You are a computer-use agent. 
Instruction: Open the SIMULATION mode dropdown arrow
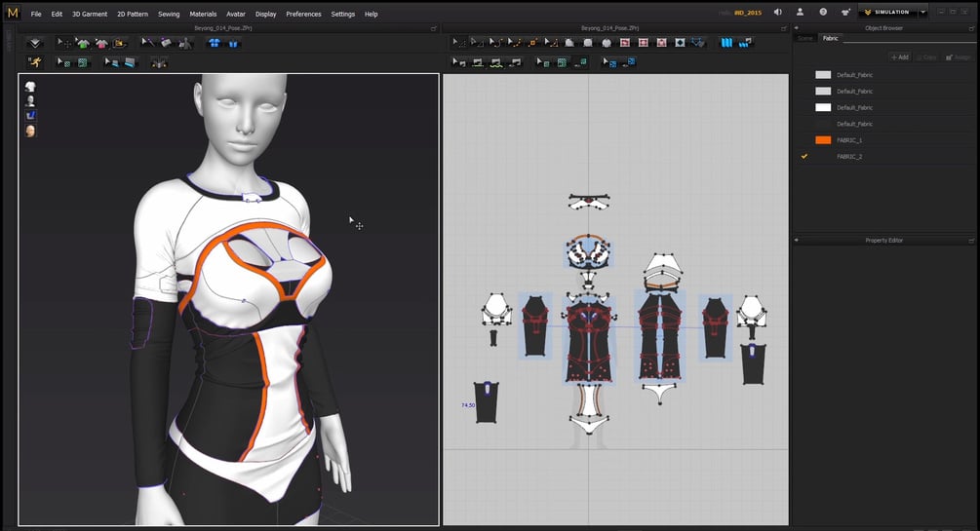pyautogui.click(x=922, y=12)
